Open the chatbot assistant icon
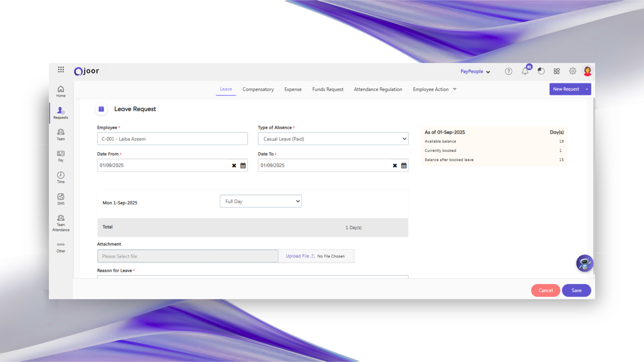The image size is (644, 362). (x=585, y=263)
